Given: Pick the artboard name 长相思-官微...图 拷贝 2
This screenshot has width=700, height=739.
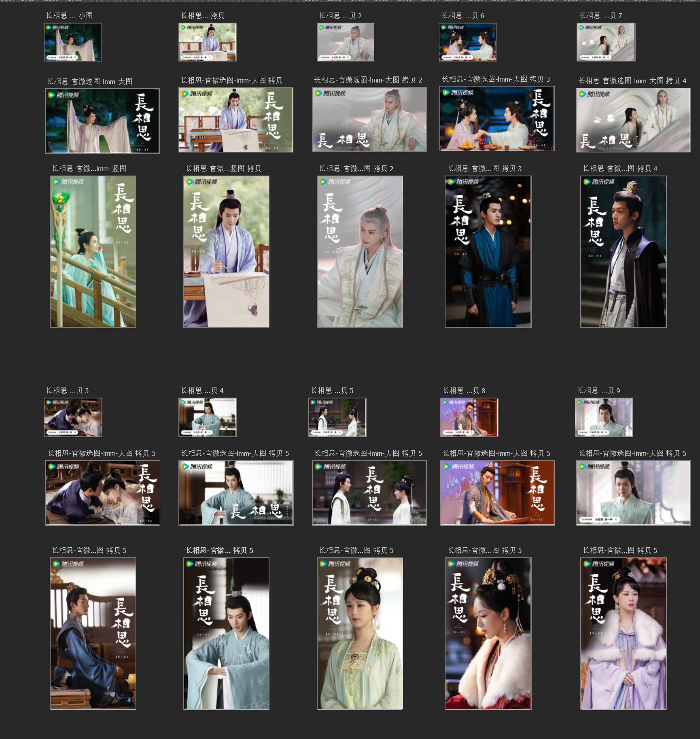Looking at the screenshot, I should point(356,168).
